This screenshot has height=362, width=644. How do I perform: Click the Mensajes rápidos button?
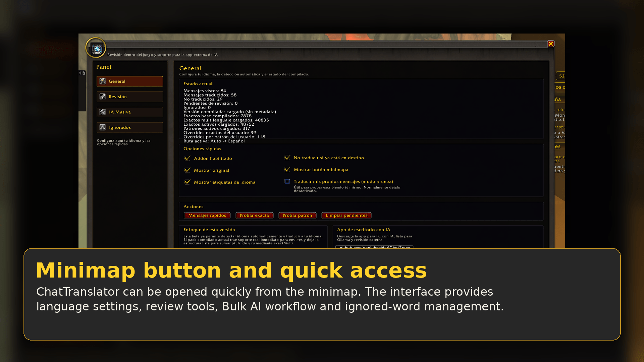coord(207,216)
